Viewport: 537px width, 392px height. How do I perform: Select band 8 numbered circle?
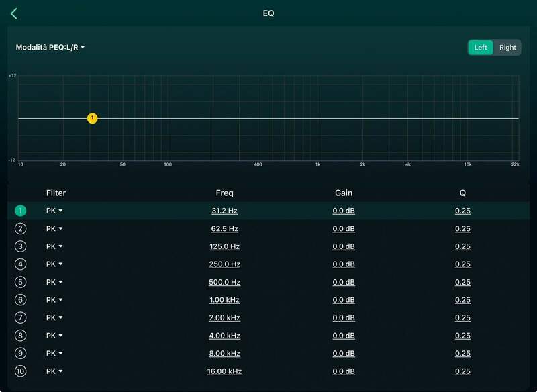tap(20, 336)
